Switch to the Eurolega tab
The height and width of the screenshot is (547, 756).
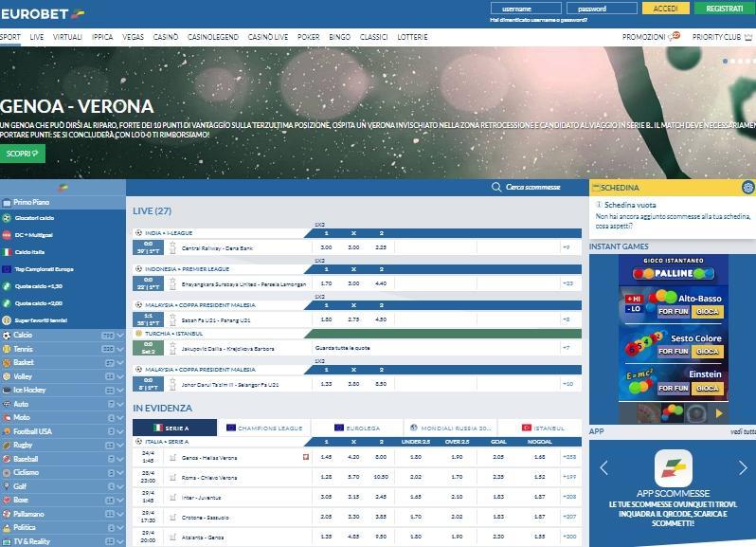(x=357, y=428)
